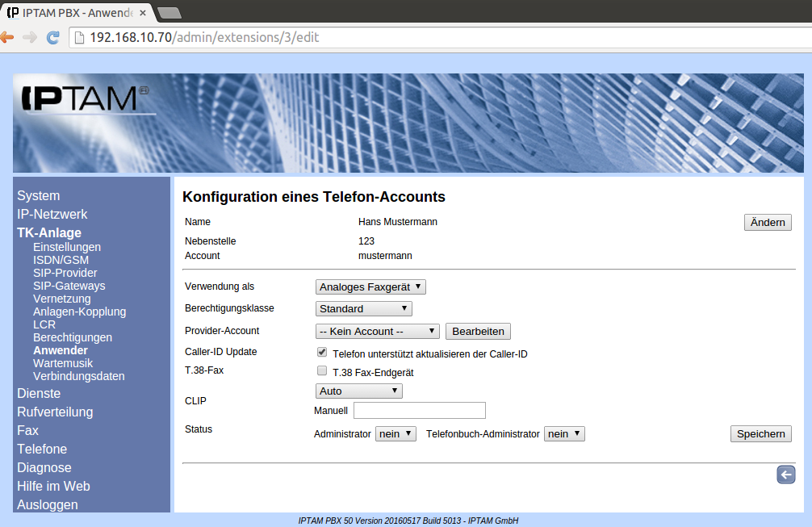Enable the T.38 Fax-Endgerät checkbox

click(x=322, y=371)
